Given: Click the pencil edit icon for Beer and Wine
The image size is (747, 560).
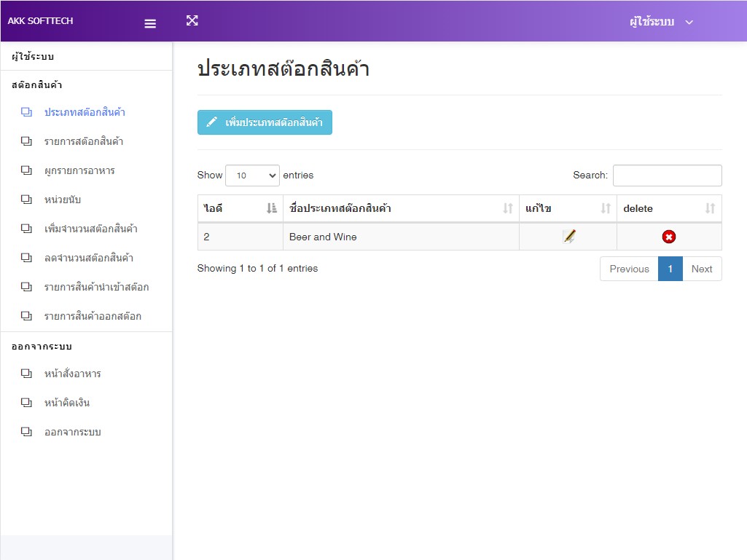Looking at the screenshot, I should [568, 236].
